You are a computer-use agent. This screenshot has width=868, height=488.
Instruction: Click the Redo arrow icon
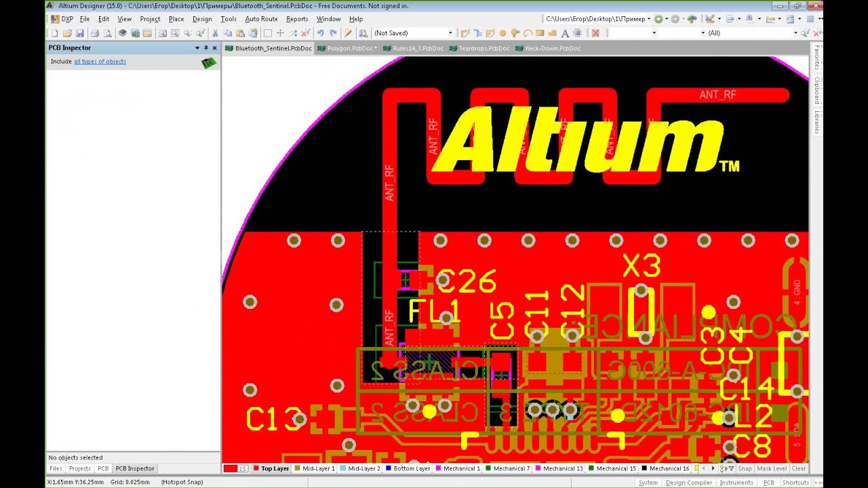[x=334, y=33]
